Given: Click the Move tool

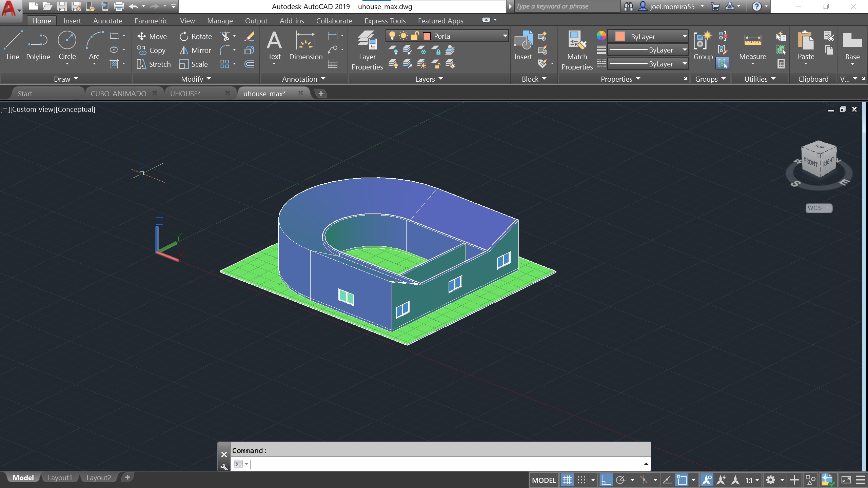Looking at the screenshot, I should 152,36.
